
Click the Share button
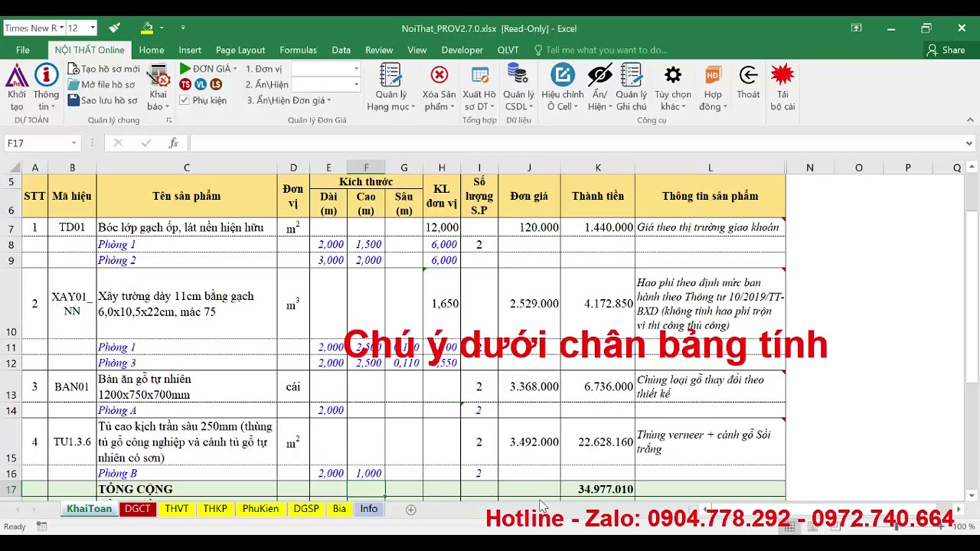[946, 50]
